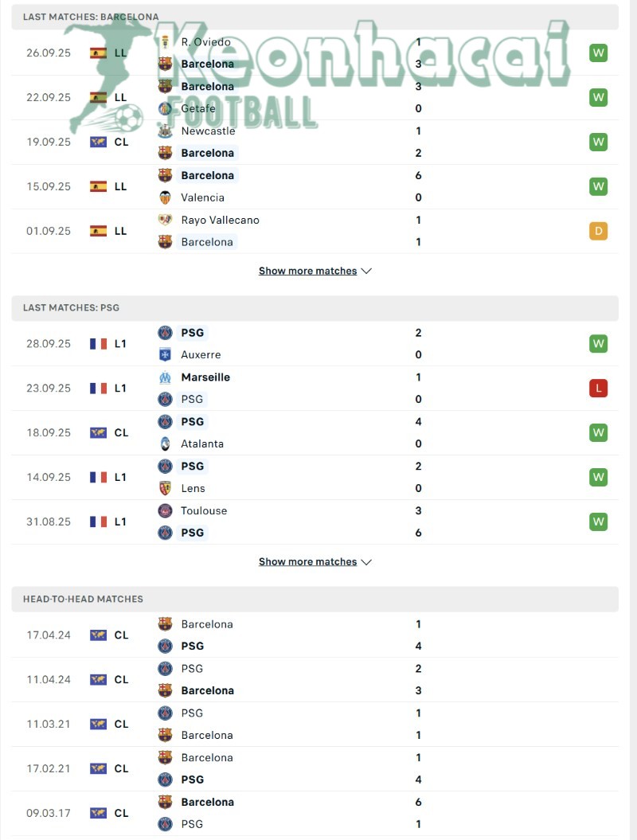This screenshot has width=637, height=840.
Task: Click the Auxerre team badge
Action: coord(165,355)
